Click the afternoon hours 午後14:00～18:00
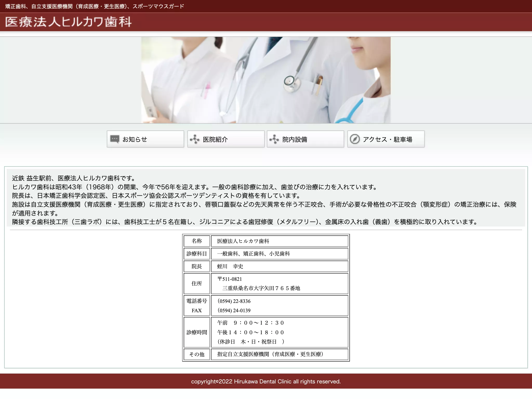Image resolution: width=532 pixels, height=399 pixels. pos(251,332)
